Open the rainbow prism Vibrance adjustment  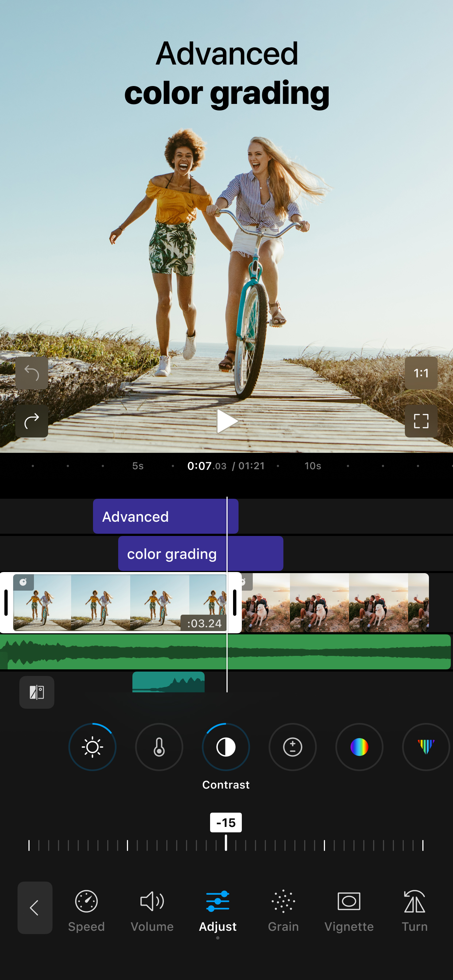click(x=426, y=747)
